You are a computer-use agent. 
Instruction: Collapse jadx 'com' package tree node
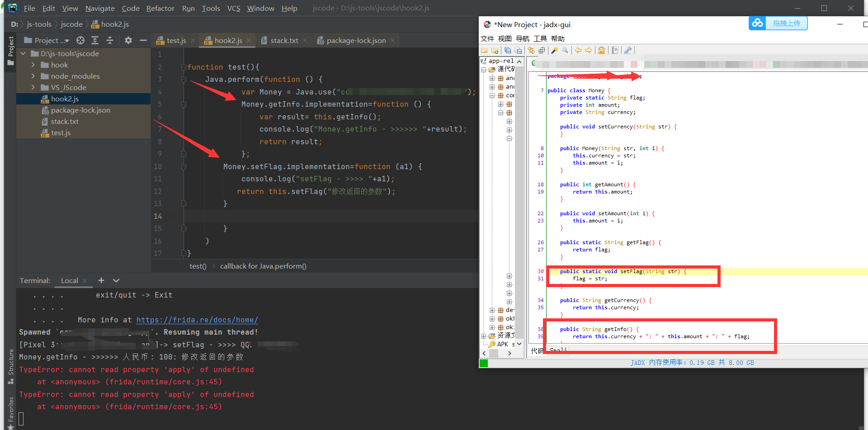[492, 95]
